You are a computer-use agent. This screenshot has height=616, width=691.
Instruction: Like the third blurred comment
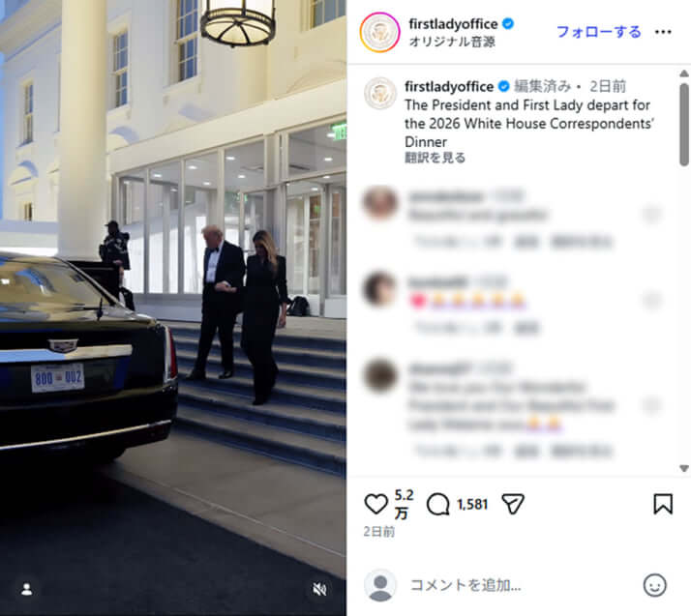click(x=651, y=405)
